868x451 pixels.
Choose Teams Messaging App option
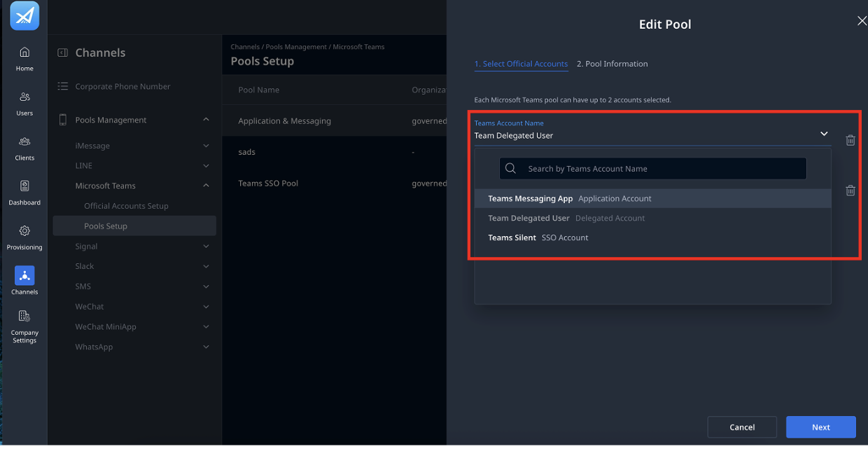pyautogui.click(x=653, y=198)
